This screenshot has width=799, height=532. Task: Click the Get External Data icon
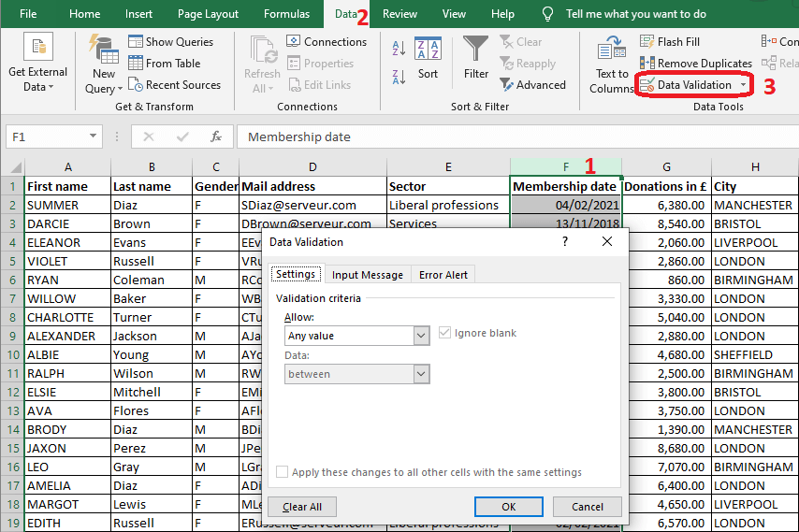click(x=37, y=49)
